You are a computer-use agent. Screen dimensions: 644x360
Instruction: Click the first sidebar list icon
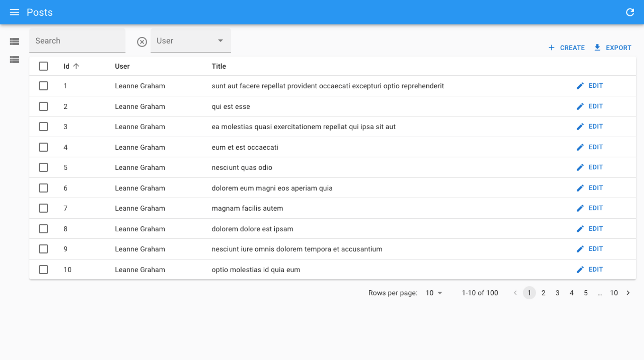14,41
